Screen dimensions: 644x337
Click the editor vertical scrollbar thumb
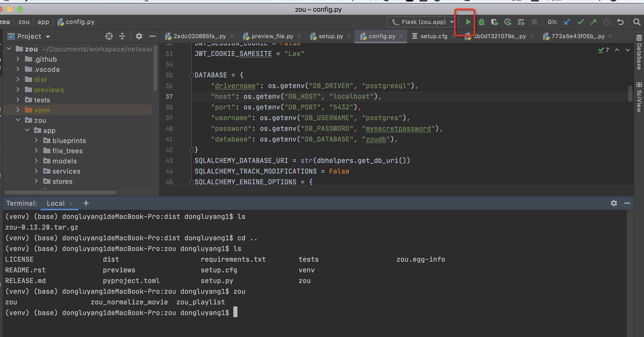click(630, 93)
